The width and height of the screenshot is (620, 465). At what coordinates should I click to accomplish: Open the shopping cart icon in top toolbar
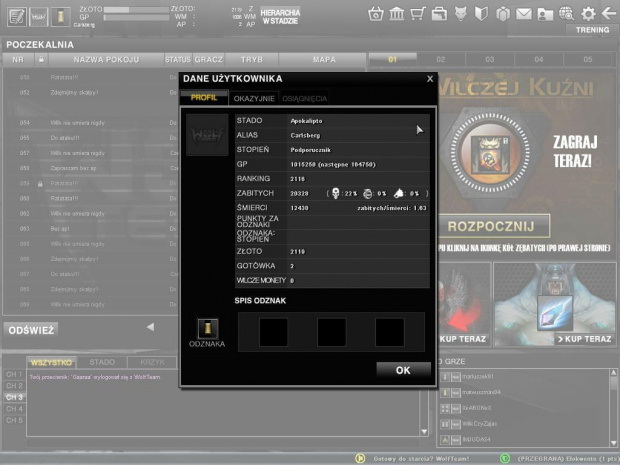click(418, 14)
